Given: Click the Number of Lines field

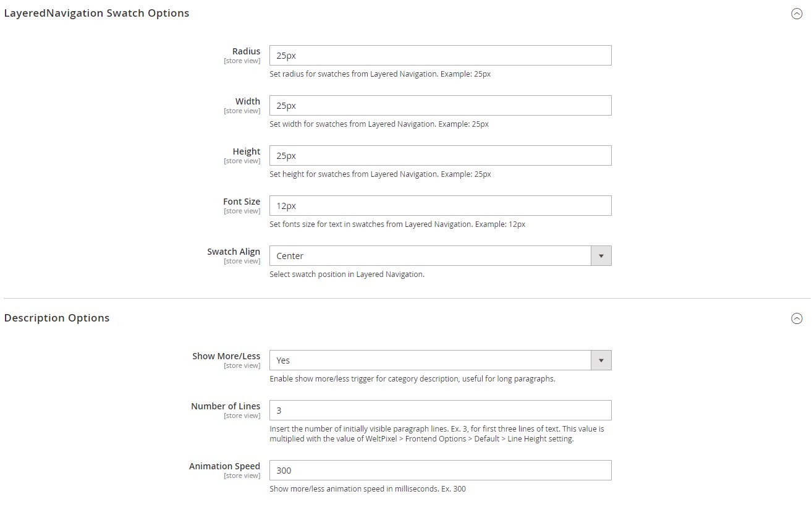Looking at the screenshot, I should (x=440, y=411).
